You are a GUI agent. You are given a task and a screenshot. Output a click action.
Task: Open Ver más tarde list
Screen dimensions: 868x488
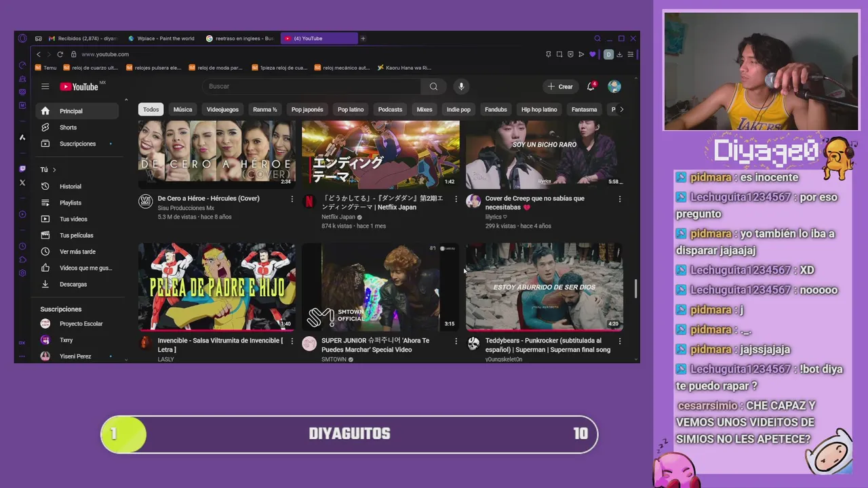[x=77, y=251]
